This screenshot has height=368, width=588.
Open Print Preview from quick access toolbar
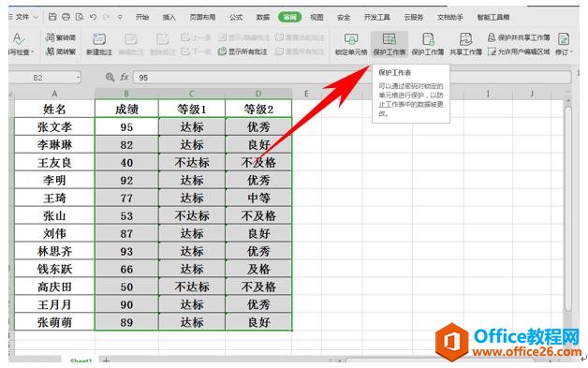[80, 17]
